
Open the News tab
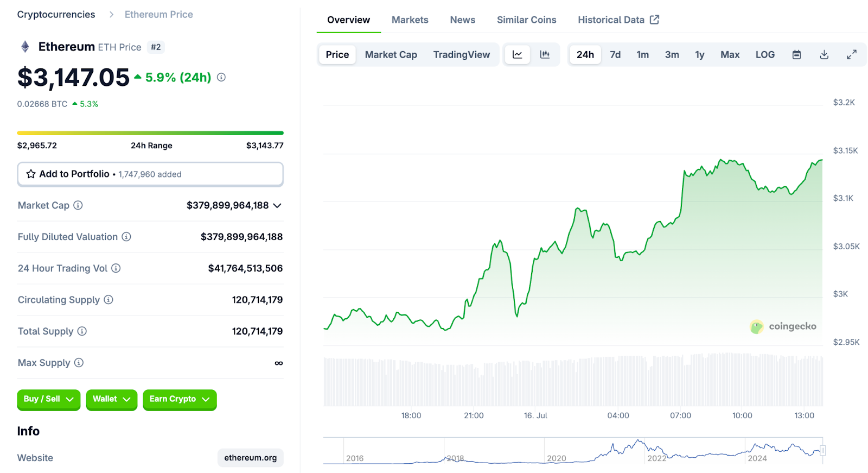tap(463, 20)
